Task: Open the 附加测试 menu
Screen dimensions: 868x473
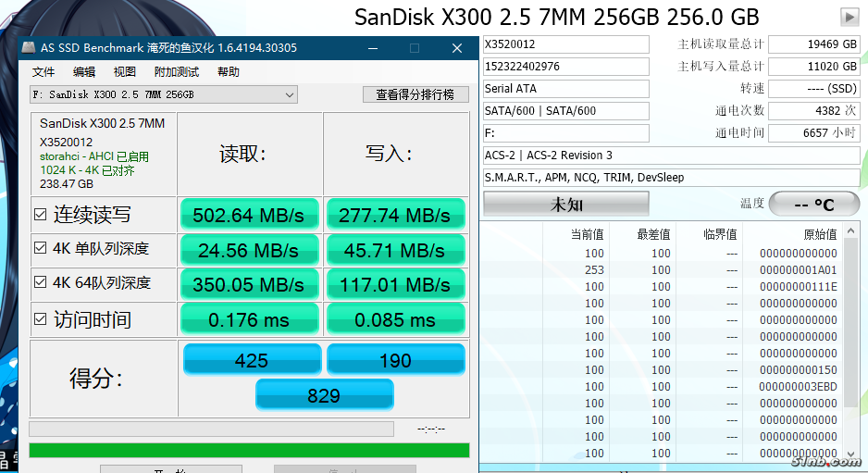Action: click(x=176, y=72)
